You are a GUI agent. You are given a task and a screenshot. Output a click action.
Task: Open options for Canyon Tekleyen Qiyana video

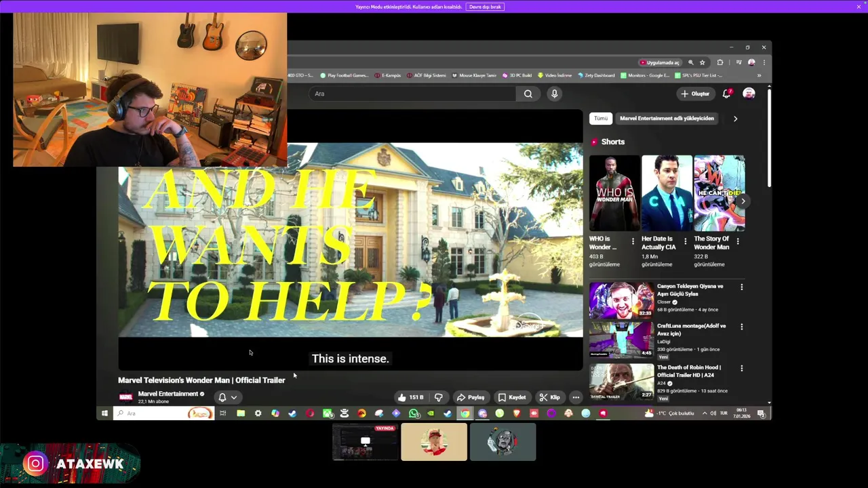tap(741, 287)
